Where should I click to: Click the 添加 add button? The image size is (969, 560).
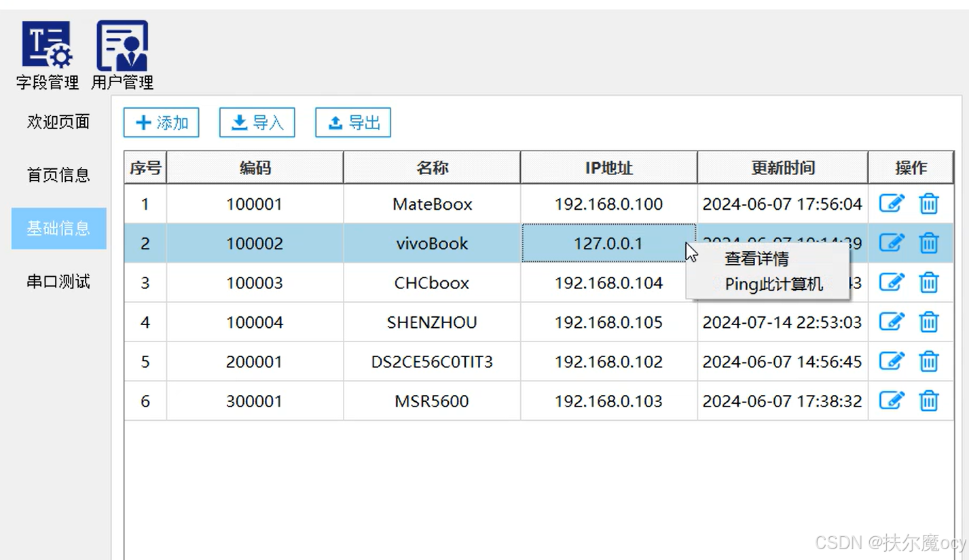(161, 123)
